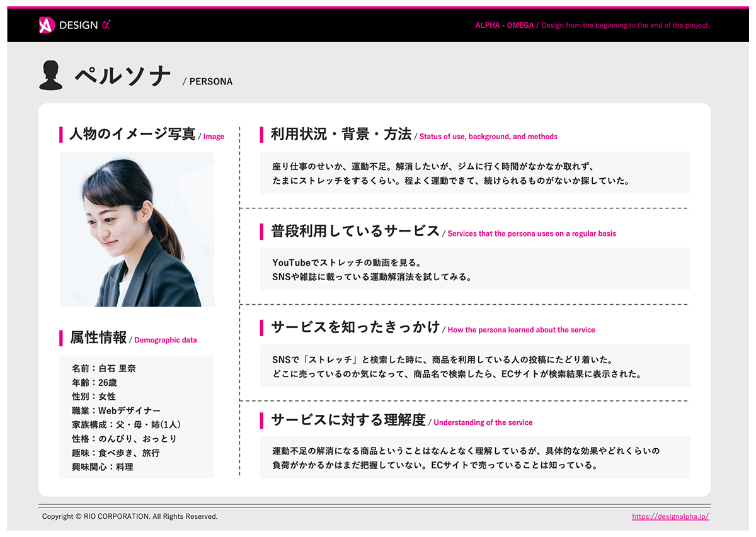This screenshot has width=756, height=537.
Task: Click the '運動不足の解消になる商品' line
Action: (466, 451)
